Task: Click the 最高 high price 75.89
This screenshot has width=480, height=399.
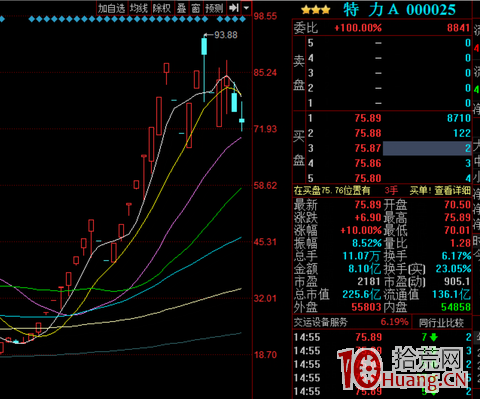Action: [x=457, y=217]
